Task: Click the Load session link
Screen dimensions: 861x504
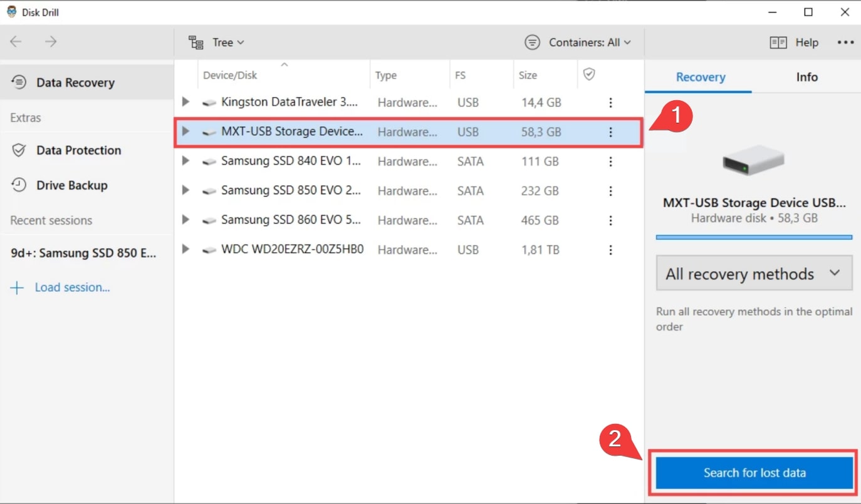Action: [x=72, y=287]
